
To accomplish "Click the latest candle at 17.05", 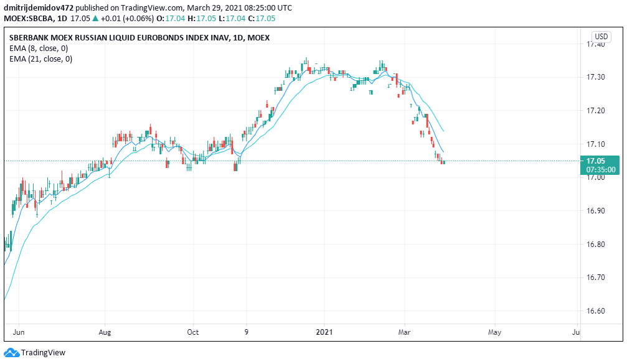I will point(444,162).
